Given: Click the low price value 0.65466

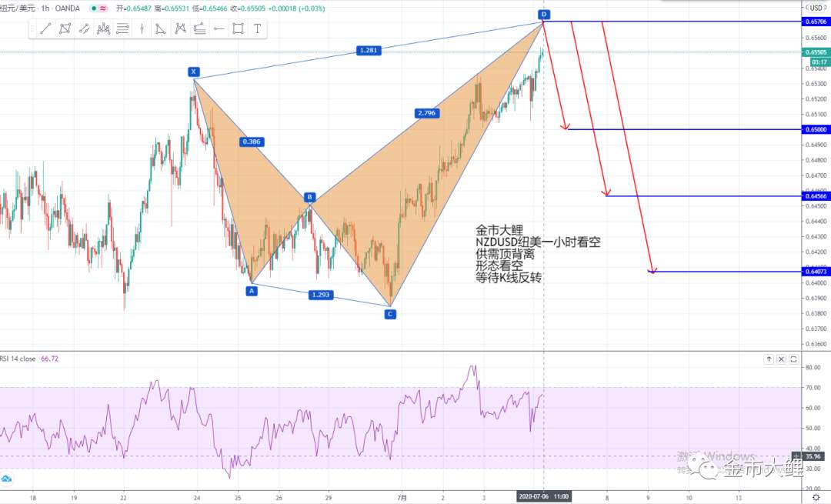Looking at the screenshot, I should (x=214, y=8).
